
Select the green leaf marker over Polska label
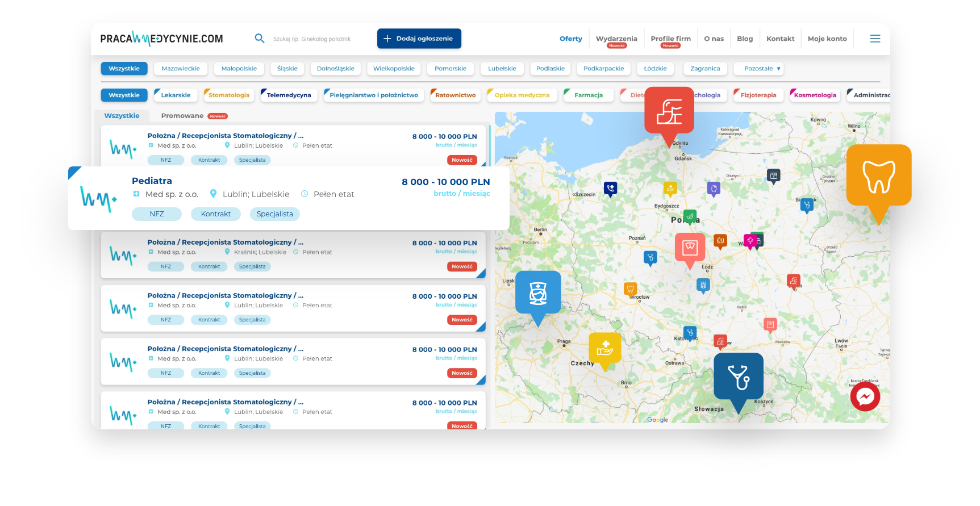[x=690, y=216]
